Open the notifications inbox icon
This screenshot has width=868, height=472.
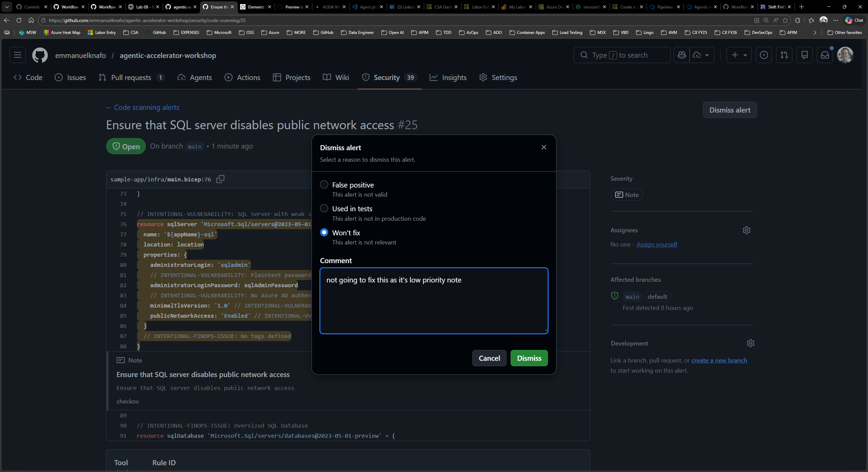825,55
